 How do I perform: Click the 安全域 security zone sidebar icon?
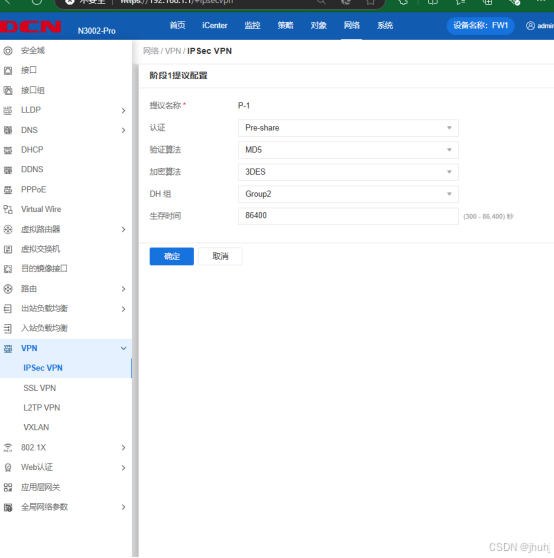point(8,51)
